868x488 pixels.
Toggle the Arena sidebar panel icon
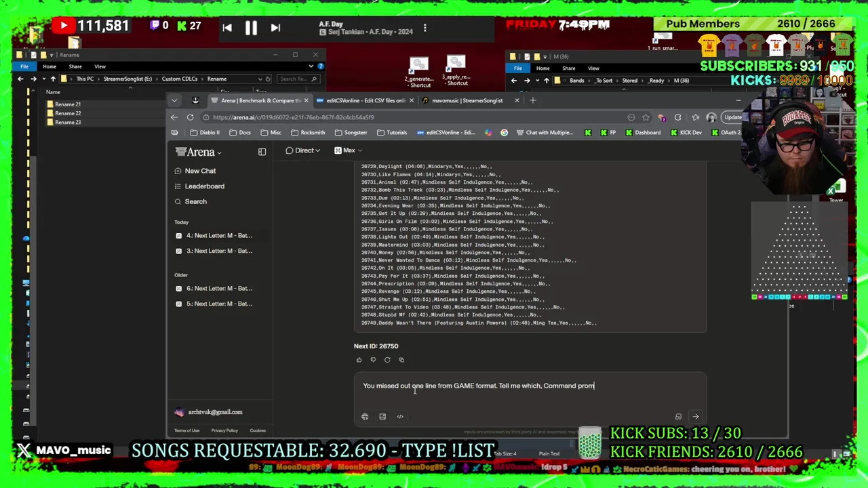[x=262, y=152]
